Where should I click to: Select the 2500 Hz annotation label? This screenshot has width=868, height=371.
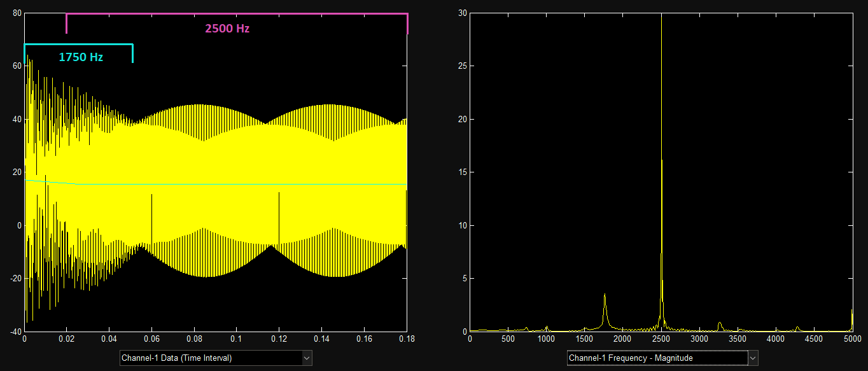(227, 28)
